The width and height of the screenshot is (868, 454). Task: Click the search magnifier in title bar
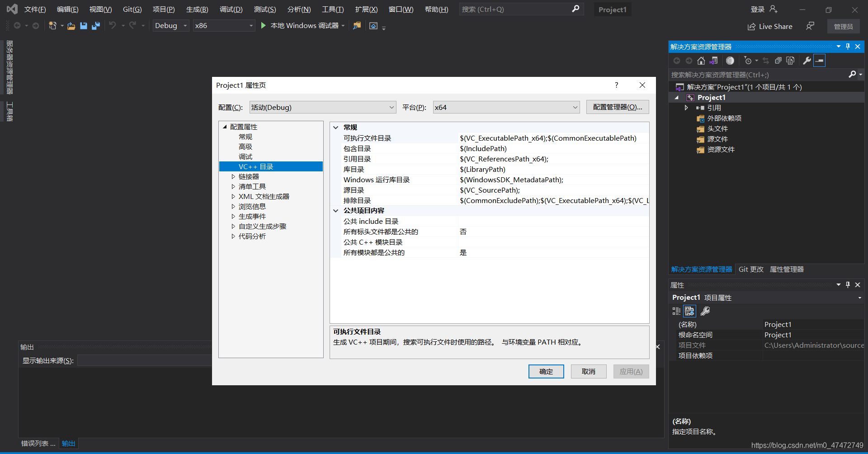(x=576, y=9)
